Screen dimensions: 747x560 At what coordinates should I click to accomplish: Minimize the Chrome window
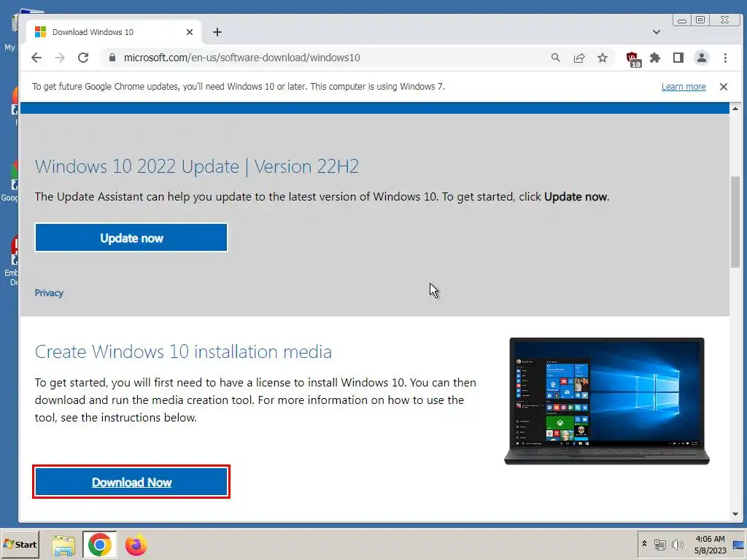tap(682, 20)
